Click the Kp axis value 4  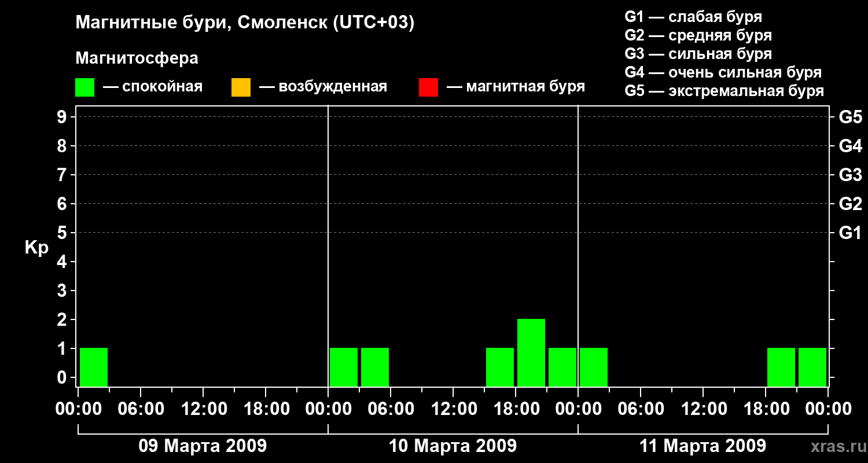pyautogui.click(x=63, y=262)
